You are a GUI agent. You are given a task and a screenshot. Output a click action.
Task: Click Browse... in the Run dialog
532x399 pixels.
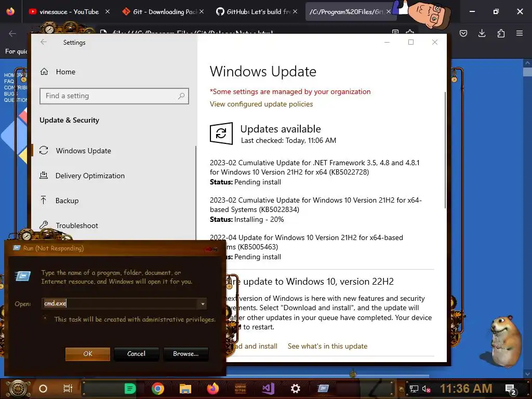click(185, 354)
